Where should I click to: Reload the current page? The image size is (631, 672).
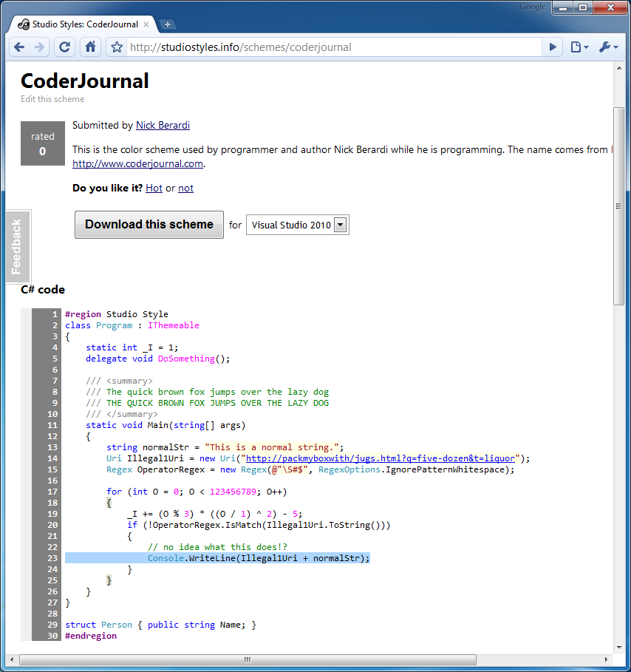click(64, 47)
